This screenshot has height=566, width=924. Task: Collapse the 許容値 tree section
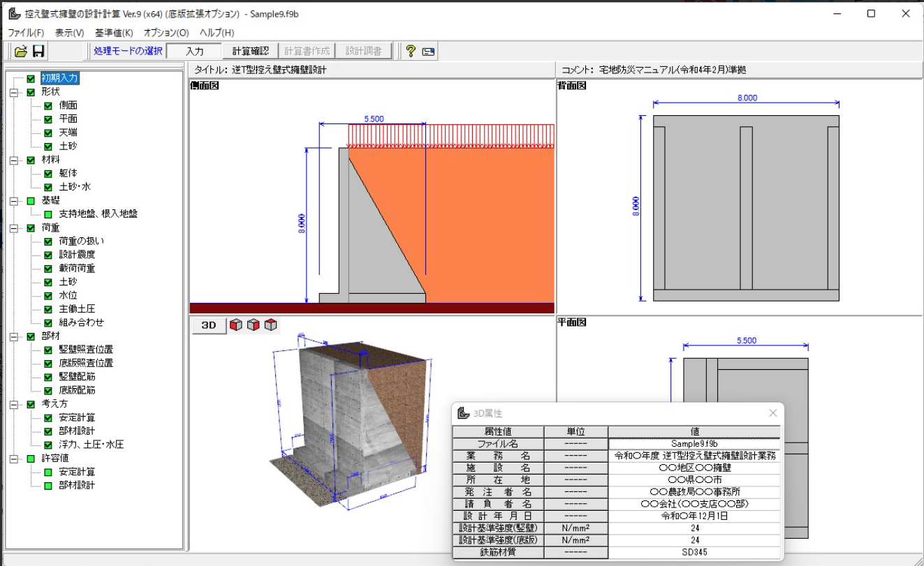click(13, 459)
